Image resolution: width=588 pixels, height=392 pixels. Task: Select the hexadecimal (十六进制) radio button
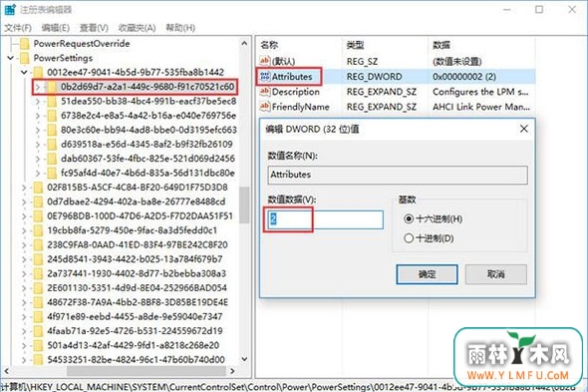point(409,218)
